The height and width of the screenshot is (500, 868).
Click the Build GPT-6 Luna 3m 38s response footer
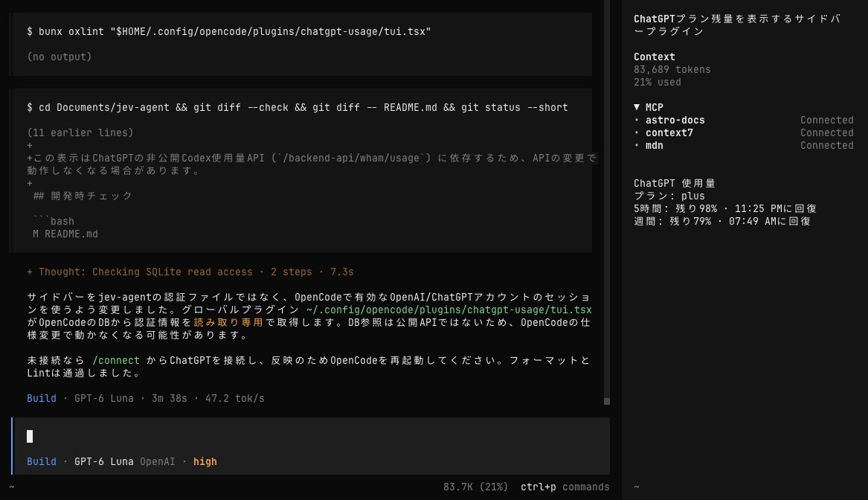[146, 399]
